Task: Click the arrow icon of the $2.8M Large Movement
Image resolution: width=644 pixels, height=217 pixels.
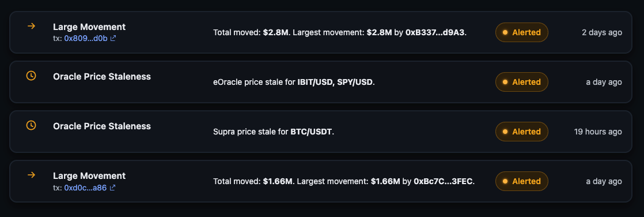Action: coord(31,27)
